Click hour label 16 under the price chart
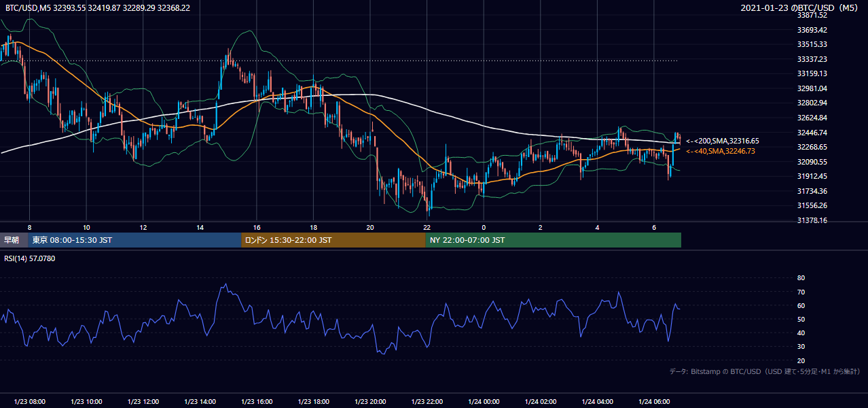This screenshot has height=408, width=868. [257, 227]
